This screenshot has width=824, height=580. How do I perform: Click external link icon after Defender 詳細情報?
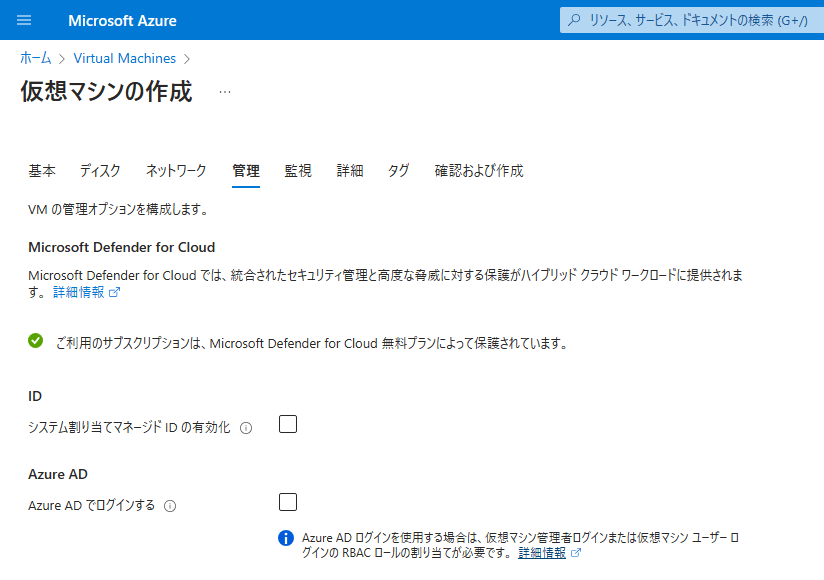(x=115, y=292)
